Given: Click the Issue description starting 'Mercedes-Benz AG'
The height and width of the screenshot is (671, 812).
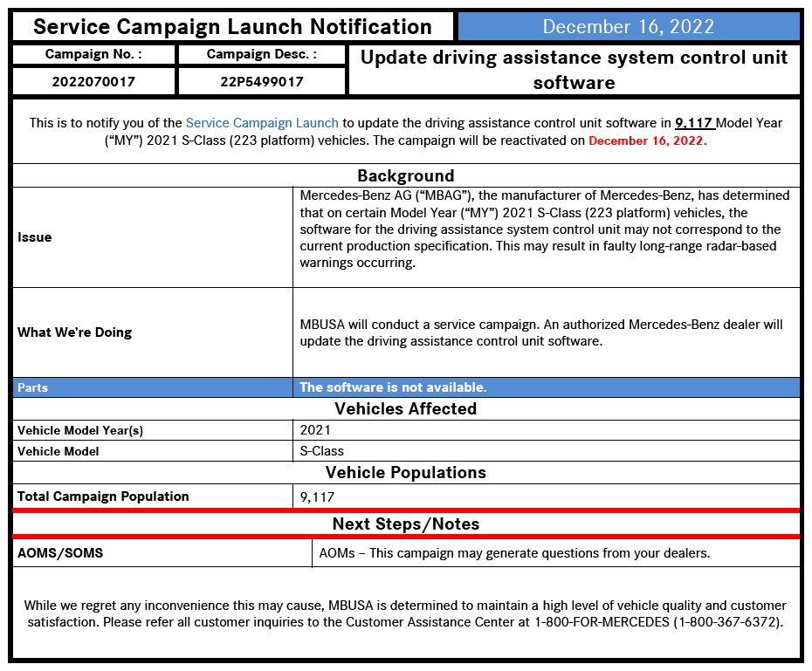Looking at the screenshot, I should [x=545, y=229].
